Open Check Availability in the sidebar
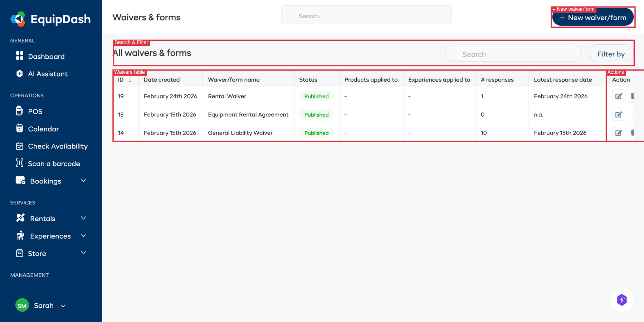This screenshot has width=644, height=322. coord(58,146)
